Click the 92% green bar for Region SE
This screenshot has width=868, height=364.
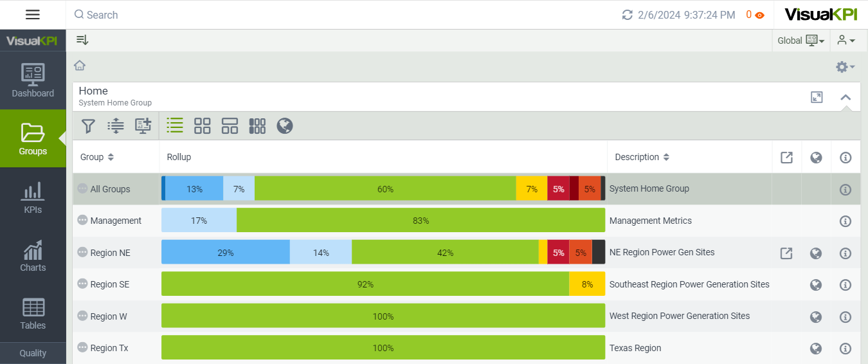coord(365,284)
